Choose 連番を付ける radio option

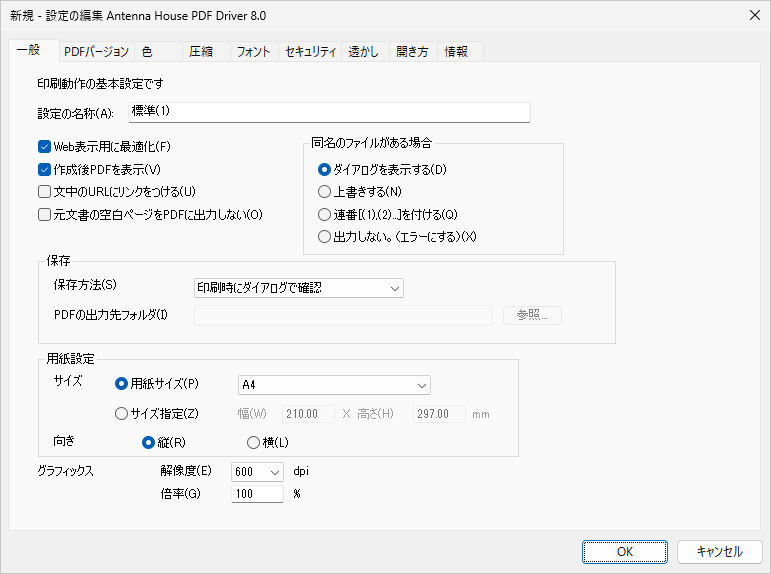[x=324, y=214]
